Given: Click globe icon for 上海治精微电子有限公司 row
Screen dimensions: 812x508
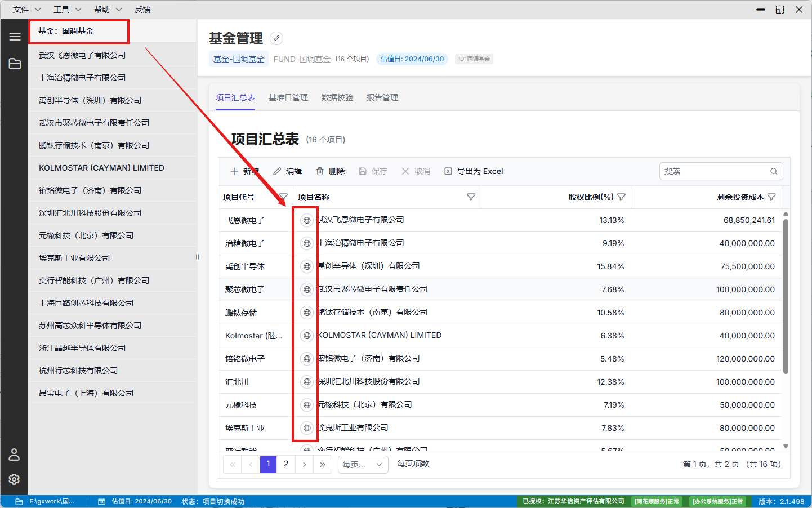Looking at the screenshot, I should point(307,243).
